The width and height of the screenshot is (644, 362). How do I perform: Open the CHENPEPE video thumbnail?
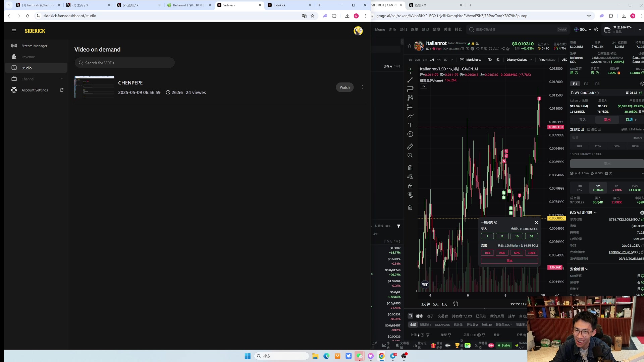[94, 87]
